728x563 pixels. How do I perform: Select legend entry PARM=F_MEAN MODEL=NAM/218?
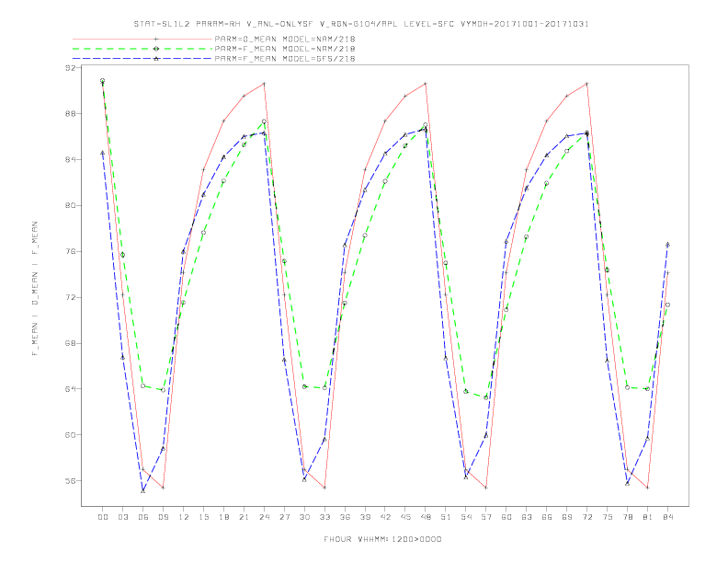(x=285, y=49)
